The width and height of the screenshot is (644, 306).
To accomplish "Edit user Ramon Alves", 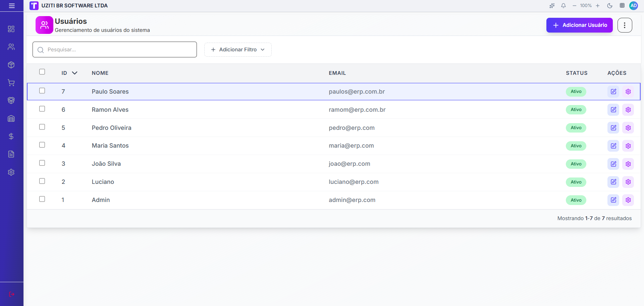I will (x=613, y=110).
